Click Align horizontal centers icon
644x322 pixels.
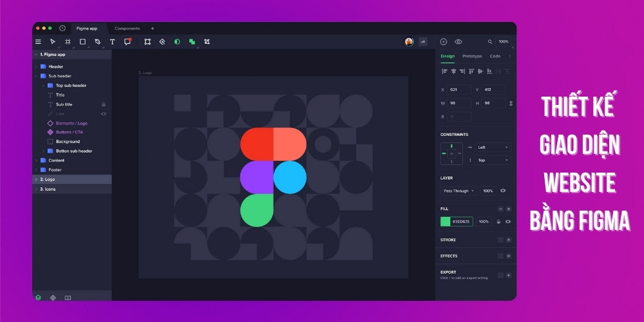pos(453,71)
